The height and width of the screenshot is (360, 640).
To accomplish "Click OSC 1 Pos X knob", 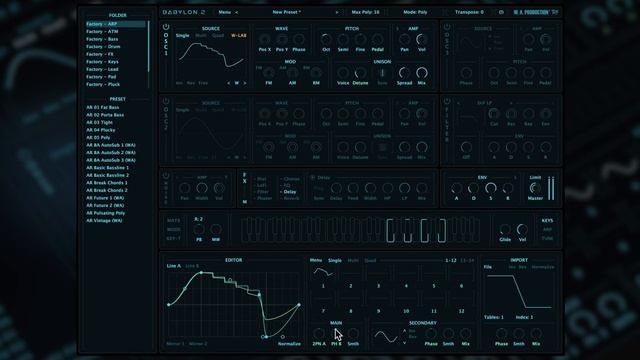I will [264, 40].
